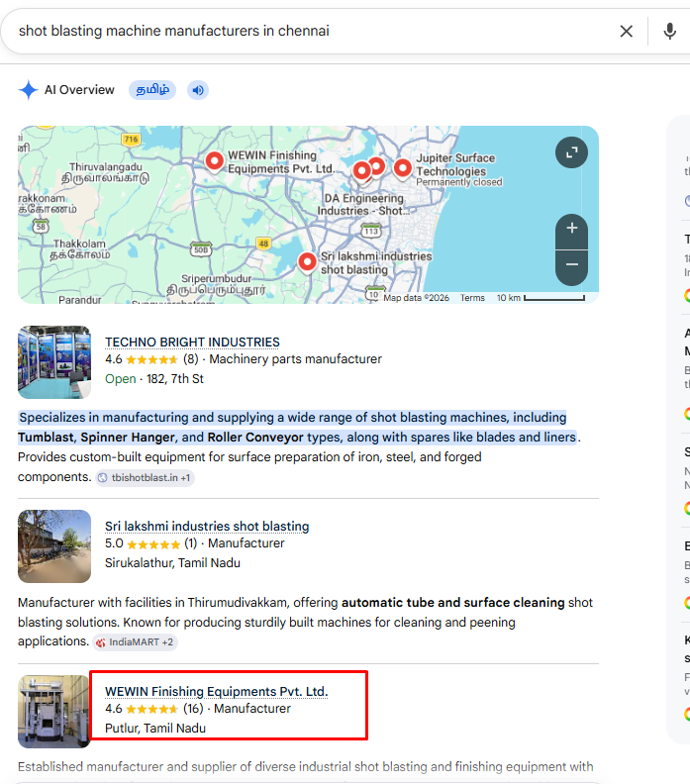Select the Sri lakshmi industries map pin

[x=307, y=262]
